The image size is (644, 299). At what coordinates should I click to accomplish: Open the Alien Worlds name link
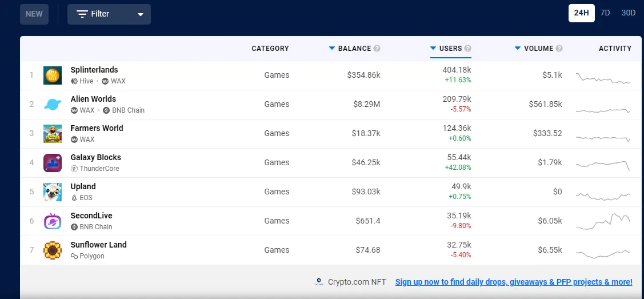click(x=93, y=99)
